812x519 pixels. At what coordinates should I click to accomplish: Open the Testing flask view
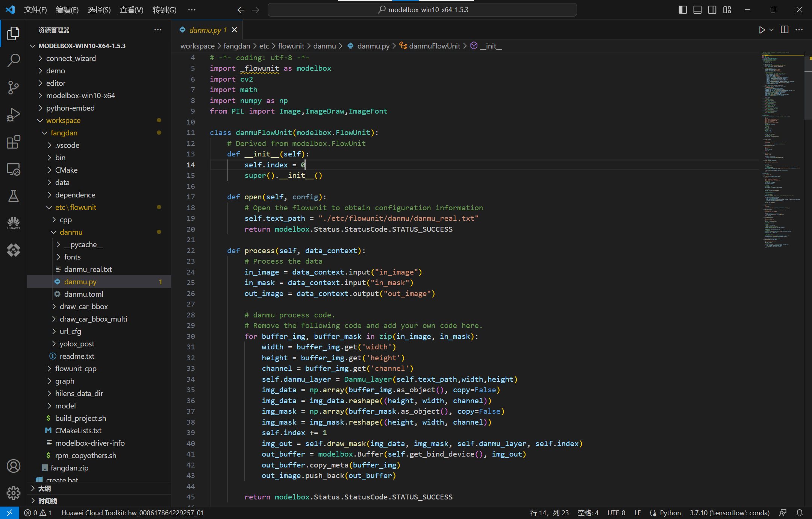[14, 196]
